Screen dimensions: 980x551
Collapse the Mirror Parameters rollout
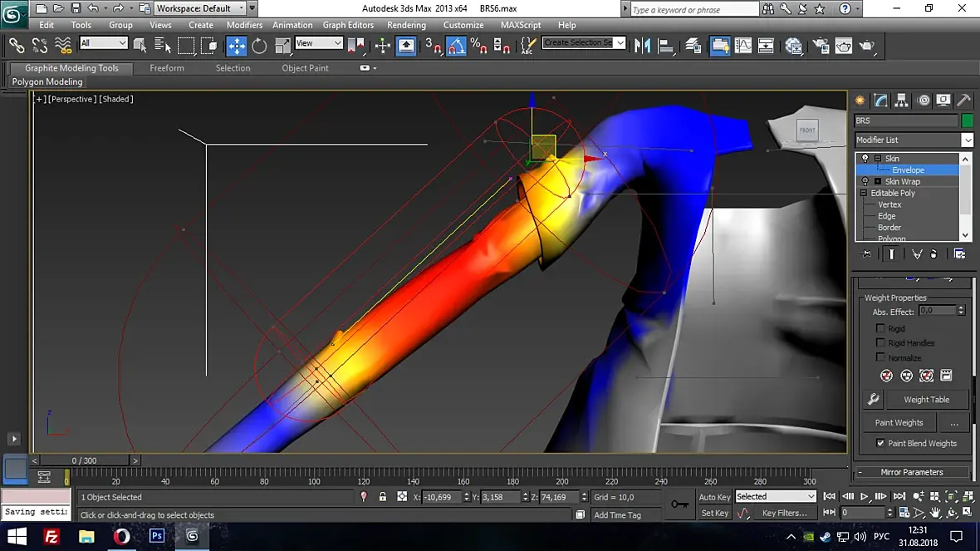(912, 472)
